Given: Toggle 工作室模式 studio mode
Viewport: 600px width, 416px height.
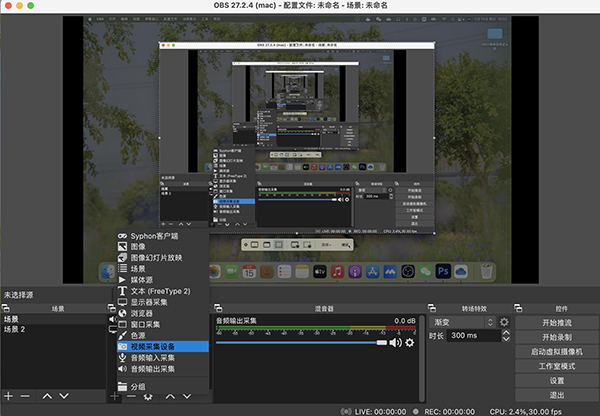Looking at the screenshot, I should [x=557, y=366].
